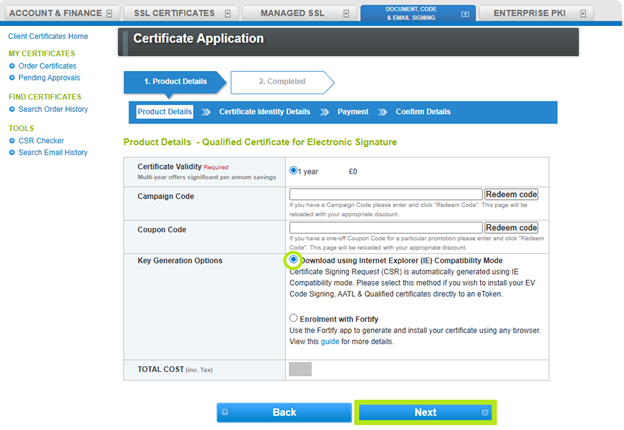Redeem the Coupon Code

(x=511, y=228)
